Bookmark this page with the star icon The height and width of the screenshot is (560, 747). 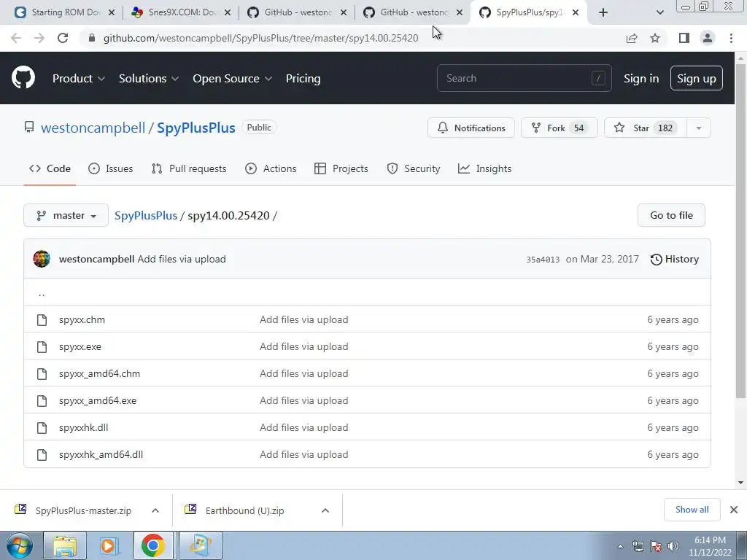[656, 38]
